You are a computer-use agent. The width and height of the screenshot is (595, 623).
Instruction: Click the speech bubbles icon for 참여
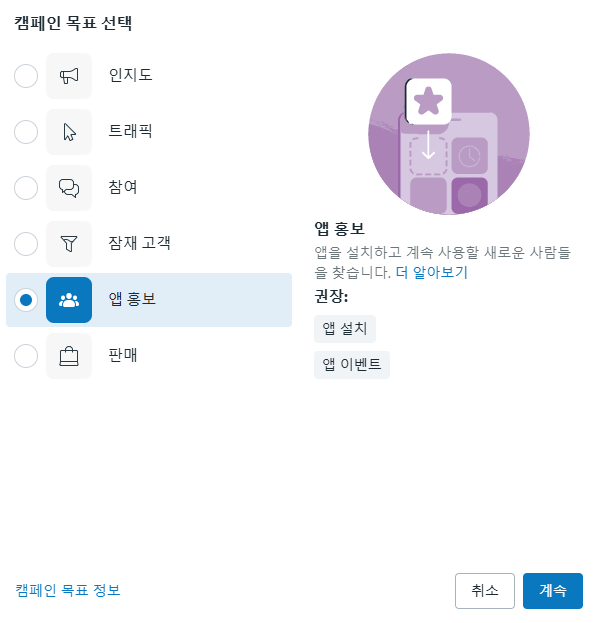point(69,188)
